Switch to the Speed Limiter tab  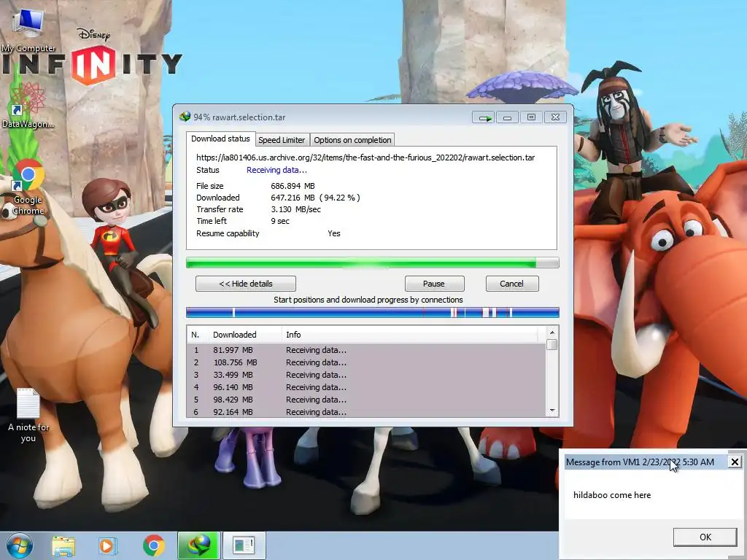click(282, 140)
